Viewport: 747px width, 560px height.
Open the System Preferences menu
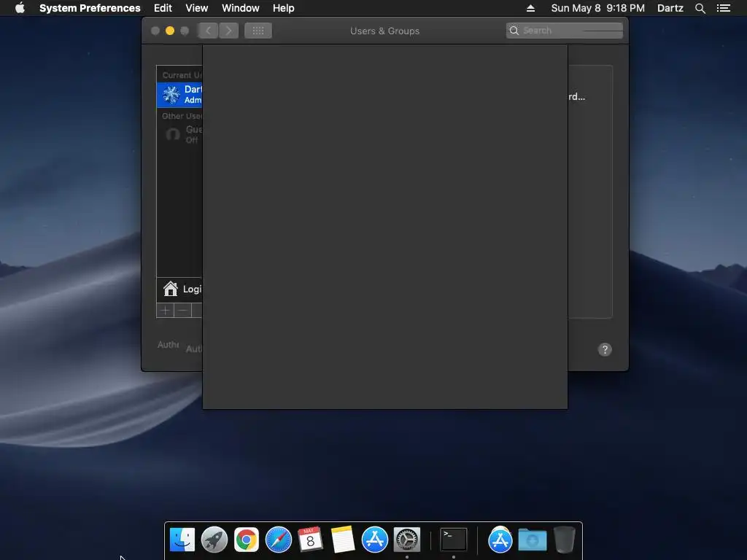point(90,8)
